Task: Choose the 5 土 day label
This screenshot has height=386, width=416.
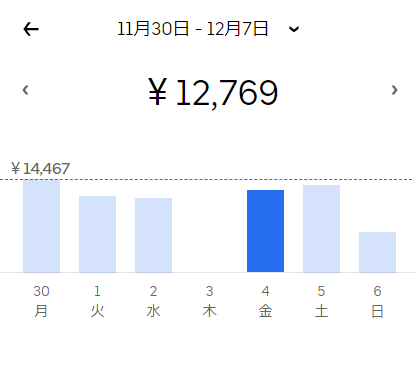Action: 321,301
